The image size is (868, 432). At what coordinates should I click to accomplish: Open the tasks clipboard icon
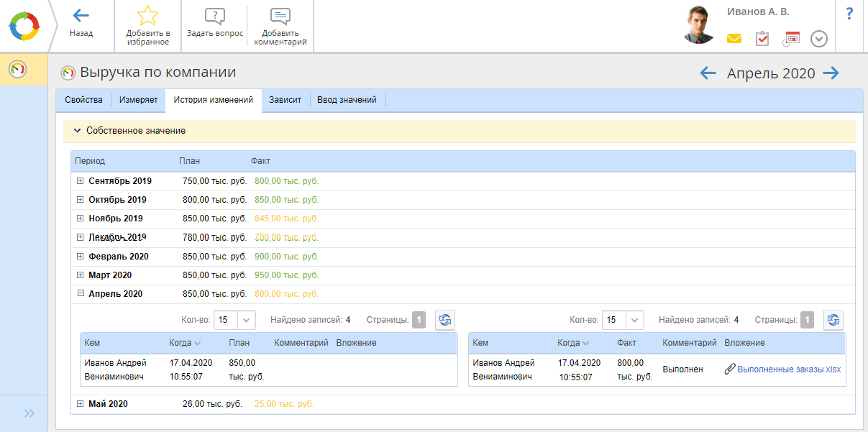[762, 39]
